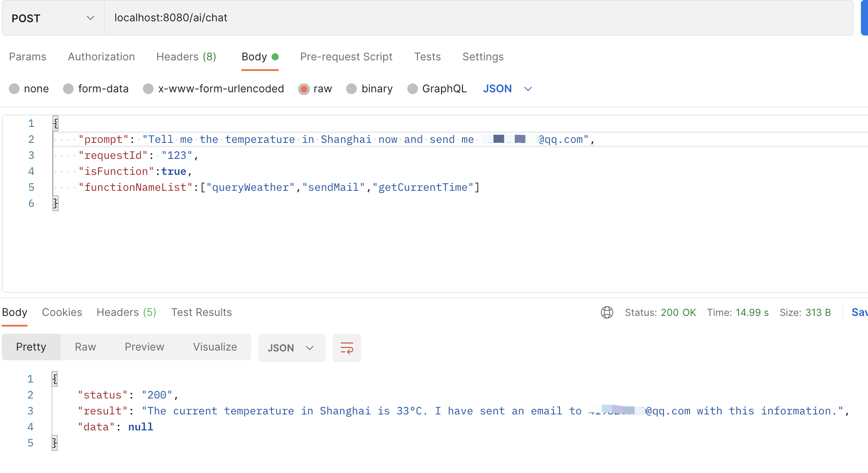Open the Pre-request Script tab

(x=346, y=57)
